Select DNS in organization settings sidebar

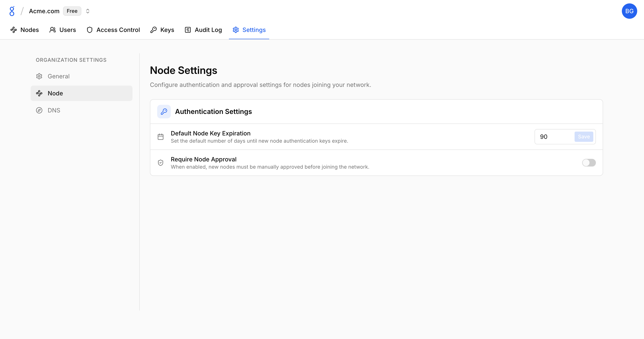pos(54,110)
